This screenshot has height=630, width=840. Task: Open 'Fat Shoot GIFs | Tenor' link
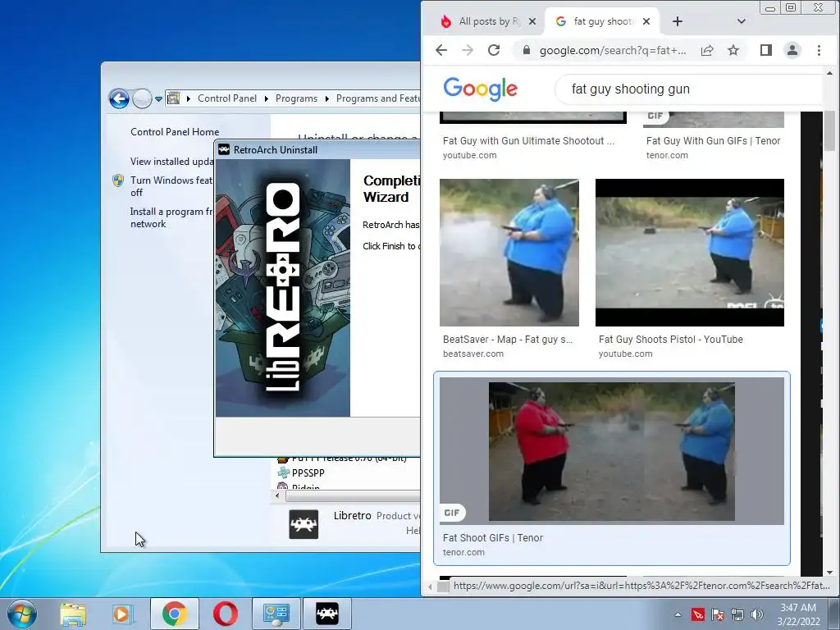click(x=493, y=538)
